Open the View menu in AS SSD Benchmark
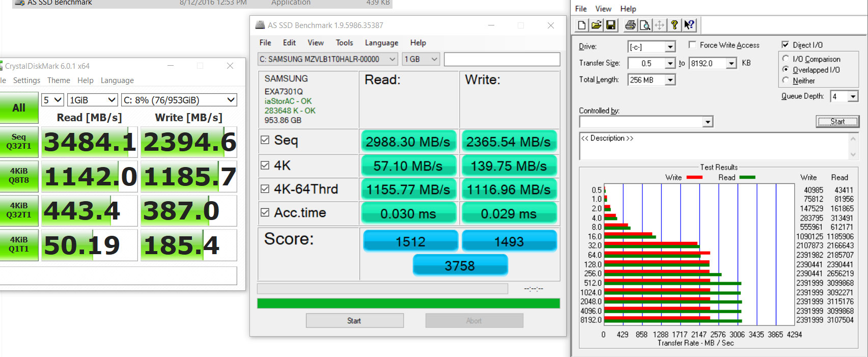This screenshot has height=357, width=868. 316,43
